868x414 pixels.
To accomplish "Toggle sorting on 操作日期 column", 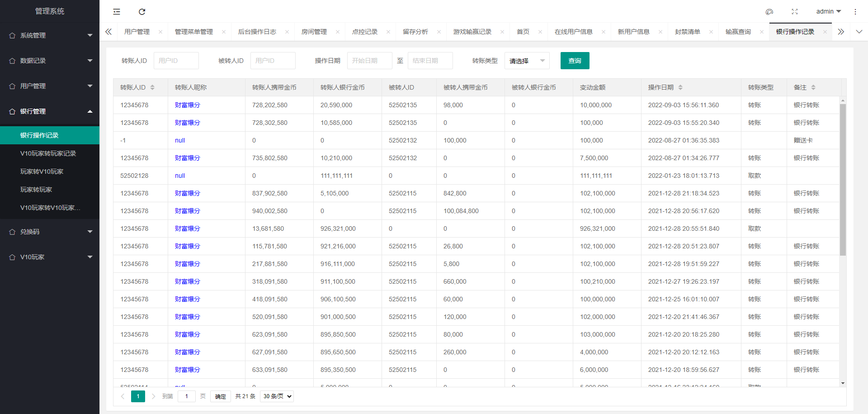I will (x=679, y=87).
